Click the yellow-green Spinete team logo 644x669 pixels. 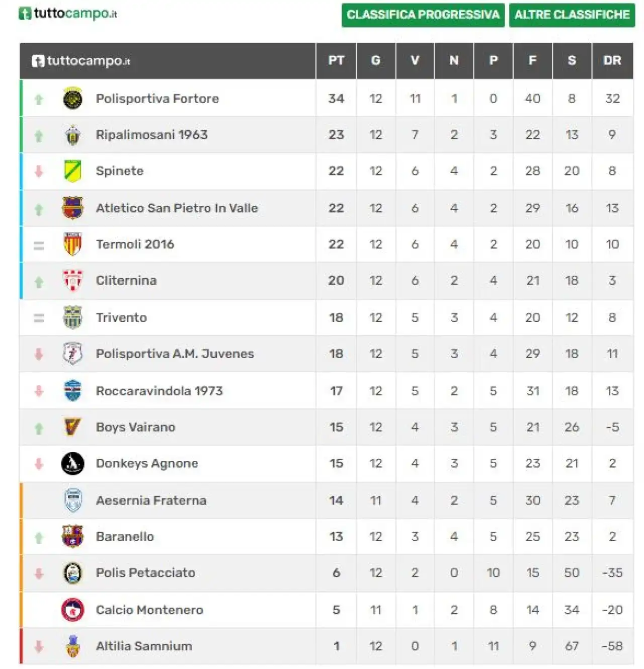72,171
